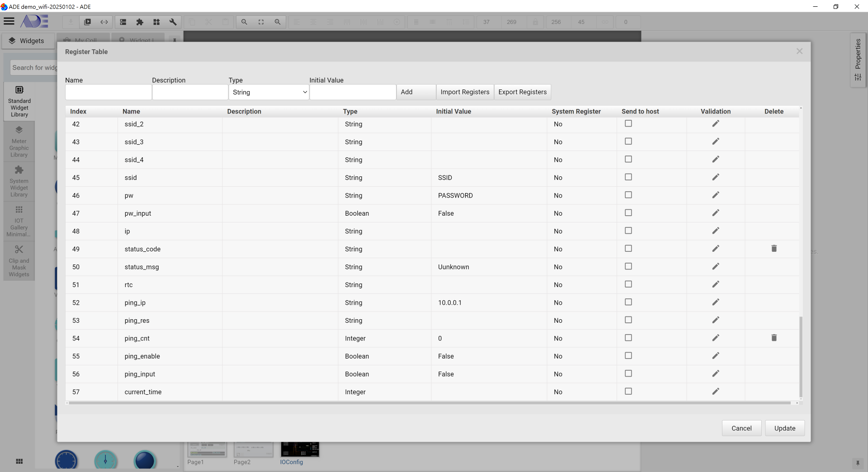Click the register table vertical scrollbar

click(801, 357)
